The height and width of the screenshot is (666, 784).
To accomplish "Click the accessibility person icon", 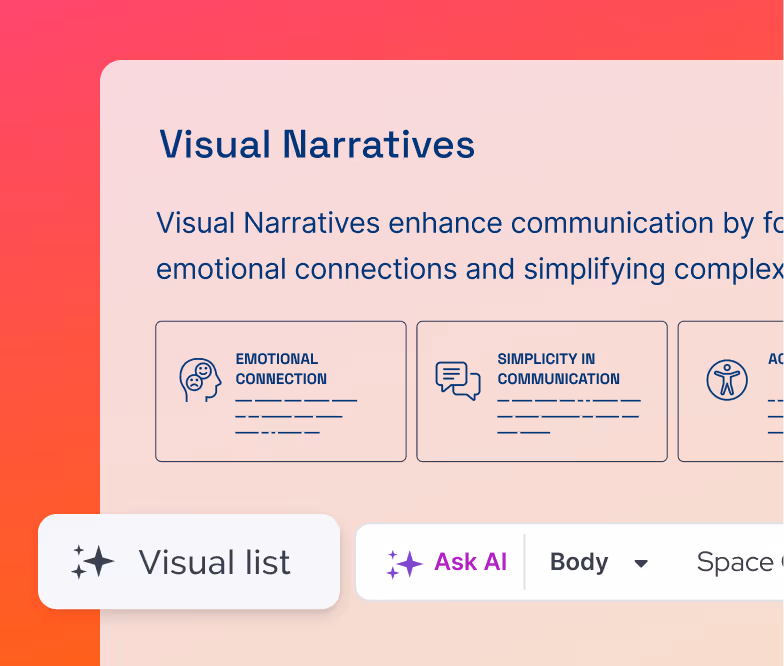I will (726, 380).
